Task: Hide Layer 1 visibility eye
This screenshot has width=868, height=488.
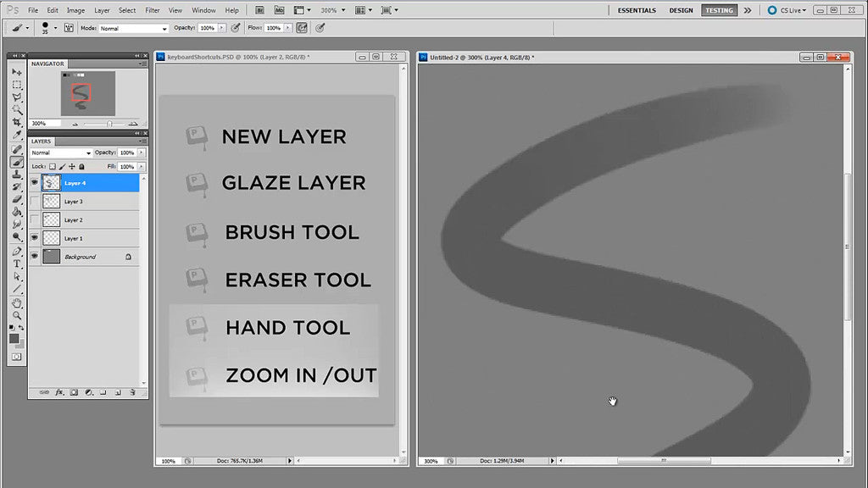Action: tap(34, 238)
